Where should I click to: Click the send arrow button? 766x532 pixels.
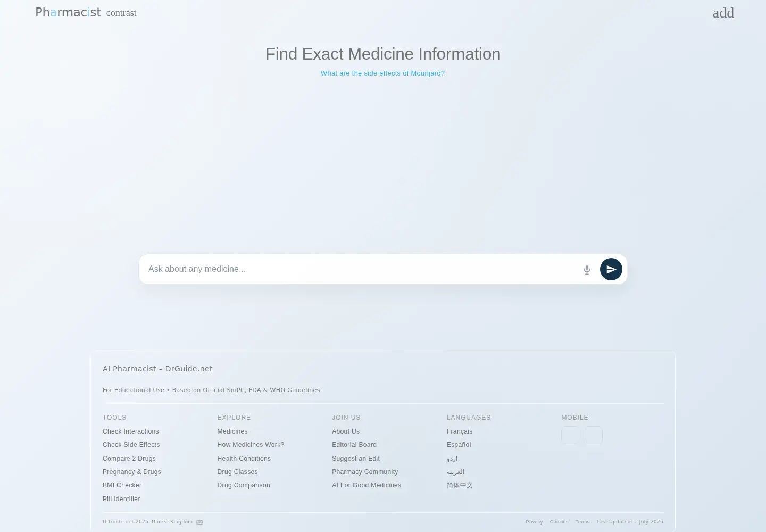(611, 269)
